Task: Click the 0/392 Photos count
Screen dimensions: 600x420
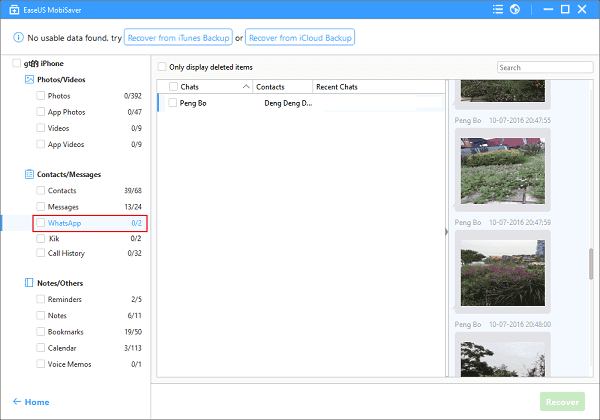Action: coord(133,96)
